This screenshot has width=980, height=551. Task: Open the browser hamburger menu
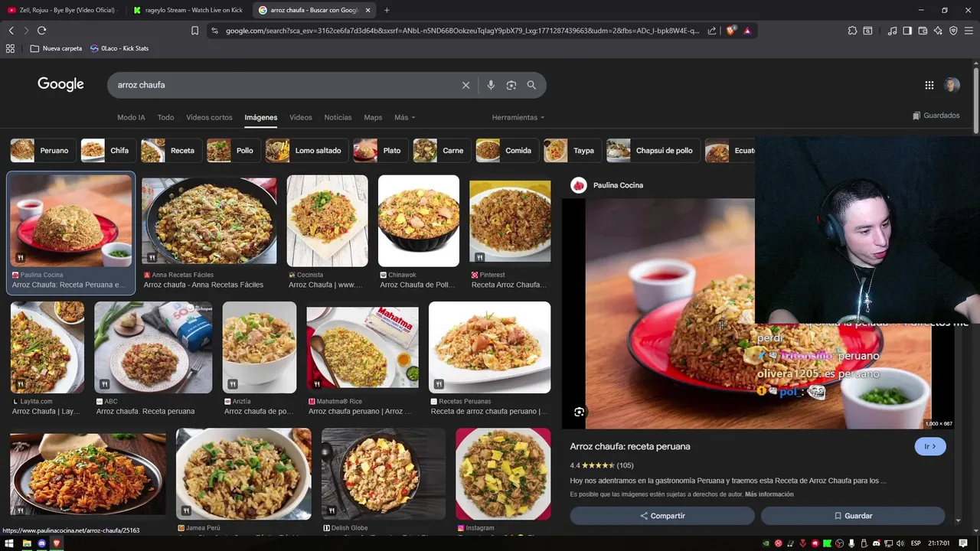pyautogui.click(x=969, y=31)
